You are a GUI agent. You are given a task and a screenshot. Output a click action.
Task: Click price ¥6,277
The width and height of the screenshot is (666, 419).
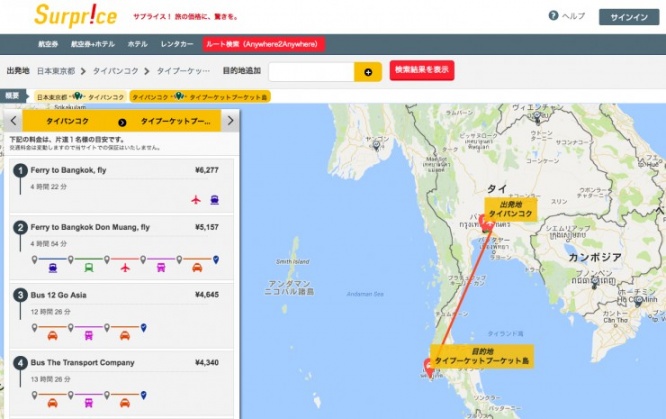click(x=207, y=170)
